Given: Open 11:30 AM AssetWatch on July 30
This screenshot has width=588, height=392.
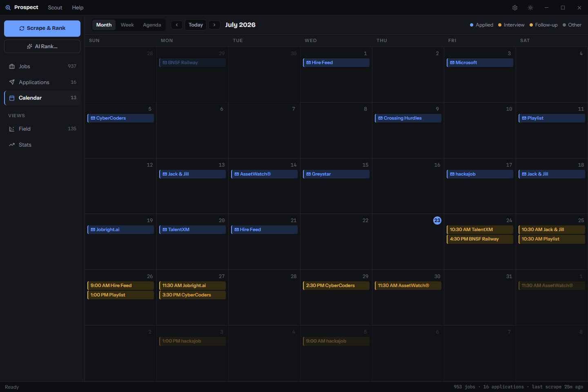Looking at the screenshot, I should pyautogui.click(x=408, y=286).
